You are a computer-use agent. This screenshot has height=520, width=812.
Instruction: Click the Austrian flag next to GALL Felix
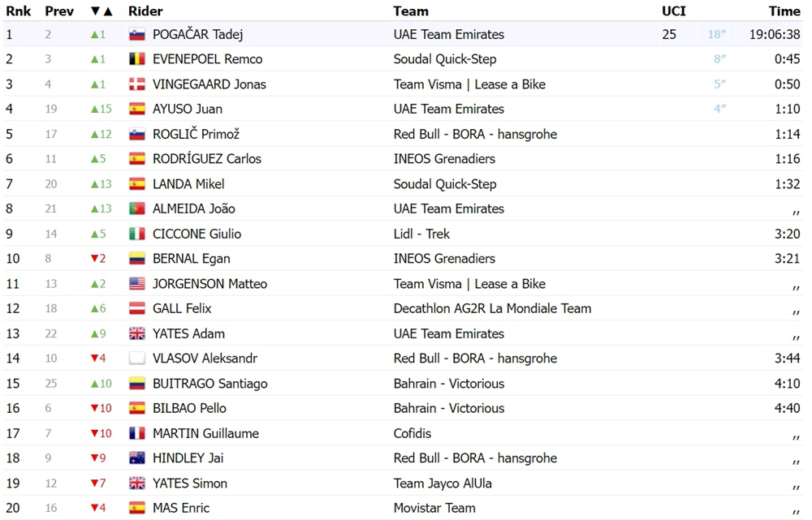(x=136, y=308)
